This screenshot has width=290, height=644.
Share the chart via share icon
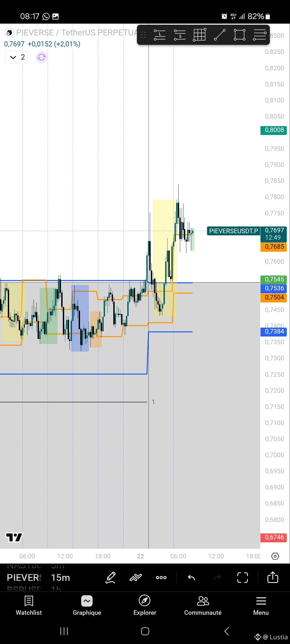pyautogui.click(x=273, y=577)
